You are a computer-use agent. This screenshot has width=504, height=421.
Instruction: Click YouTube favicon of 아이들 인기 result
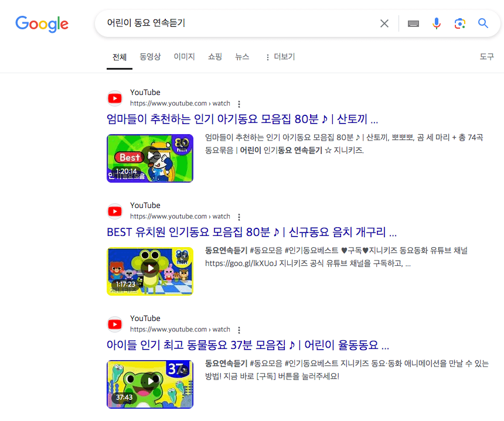click(x=115, y=324)
